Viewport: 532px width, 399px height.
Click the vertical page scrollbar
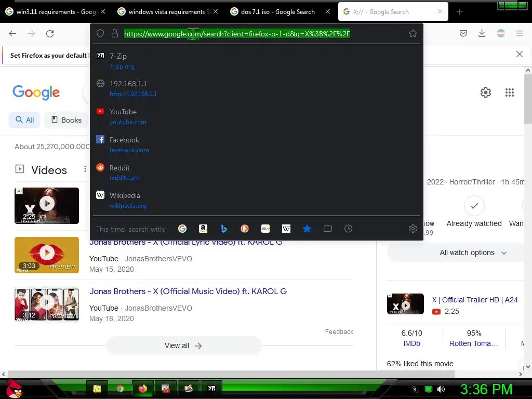pyautogui.click(x=528, y=98)
